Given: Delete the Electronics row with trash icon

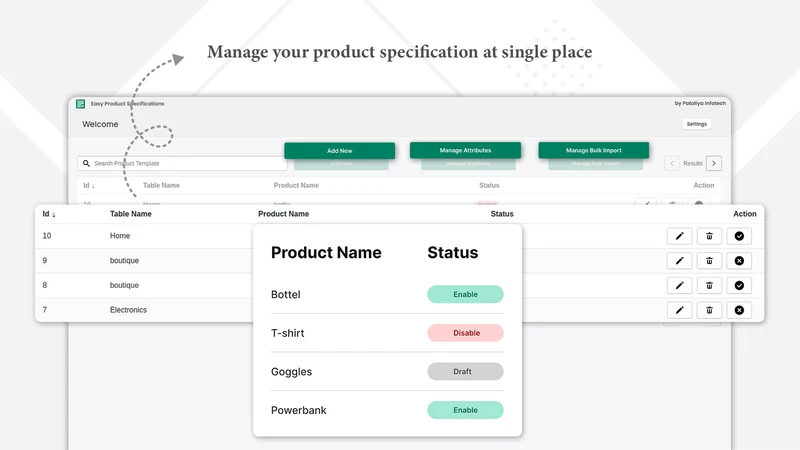Looking at the screenshot, I should pyautogui.click(x=709, y=310).
